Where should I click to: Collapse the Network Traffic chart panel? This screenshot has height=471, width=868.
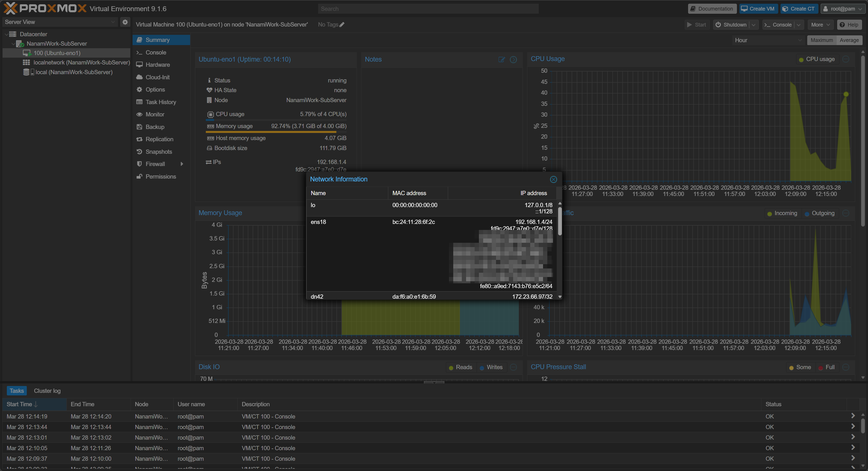click(x=845, y=213)
